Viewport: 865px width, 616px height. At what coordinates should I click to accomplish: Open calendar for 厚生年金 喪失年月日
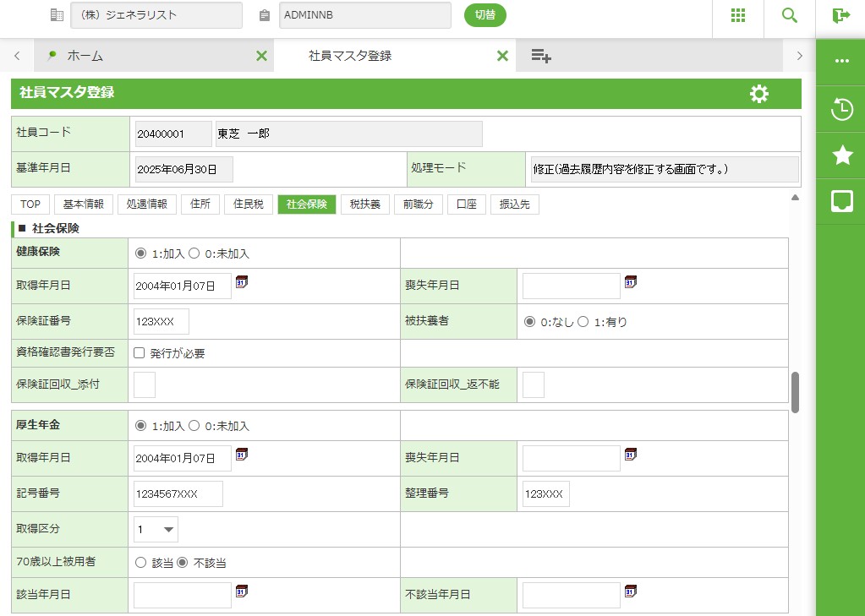[631, 455]
